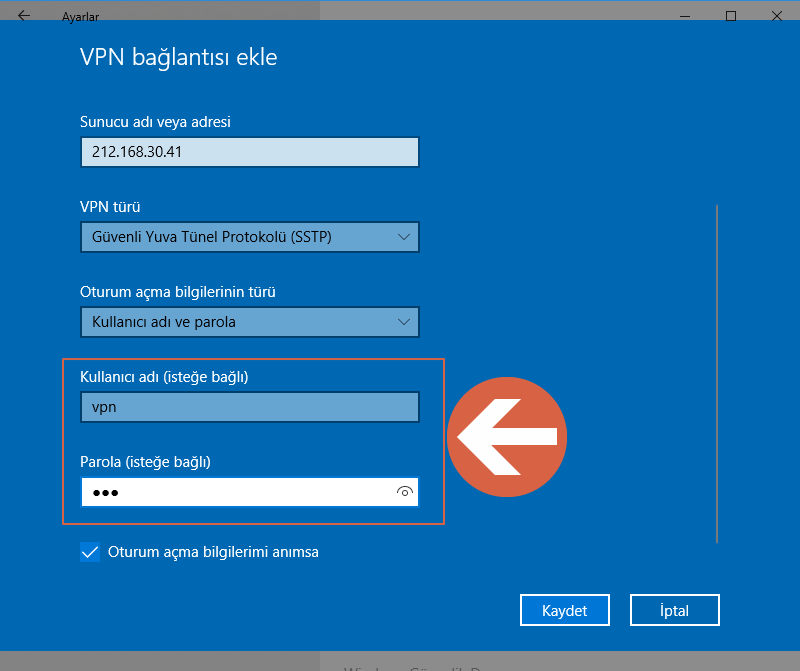Change the Kullanıcı adı ve parola selection
The height and width of the screenshot is (671, 800).
point(250,322)
